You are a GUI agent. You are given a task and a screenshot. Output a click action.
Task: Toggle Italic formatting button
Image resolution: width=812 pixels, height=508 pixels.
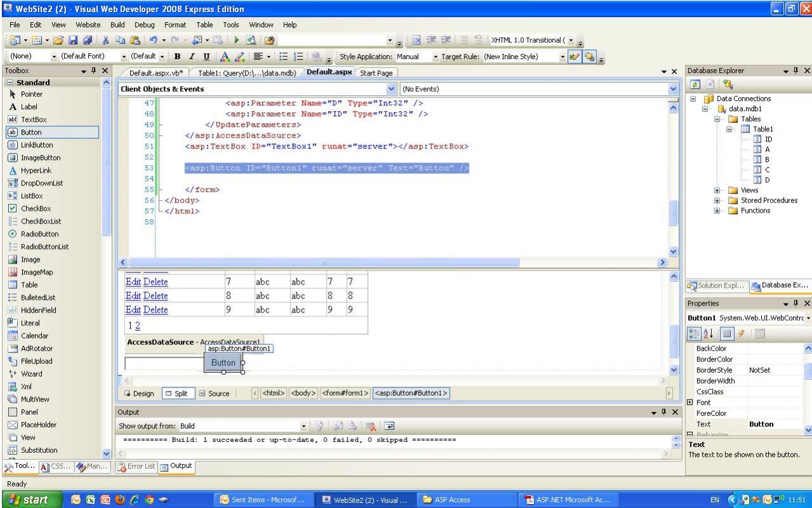click(x=190, y=57)
